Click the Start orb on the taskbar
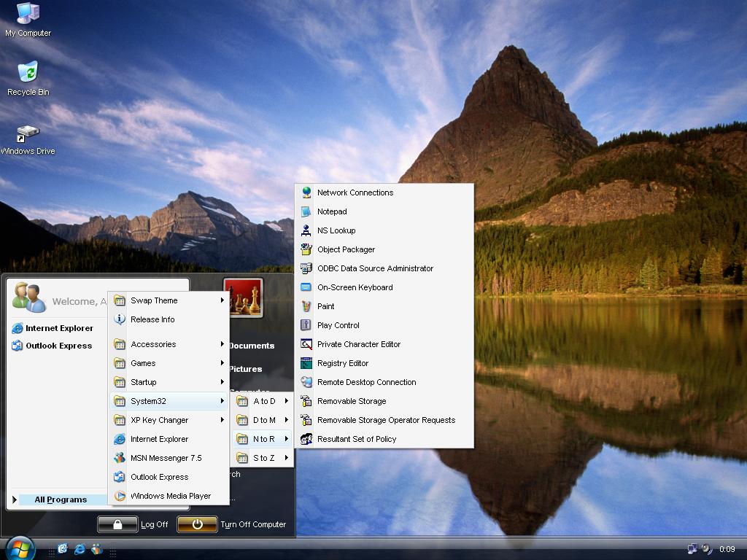The width and height of the screenshot is (747, 560). (x=20, y=548)
